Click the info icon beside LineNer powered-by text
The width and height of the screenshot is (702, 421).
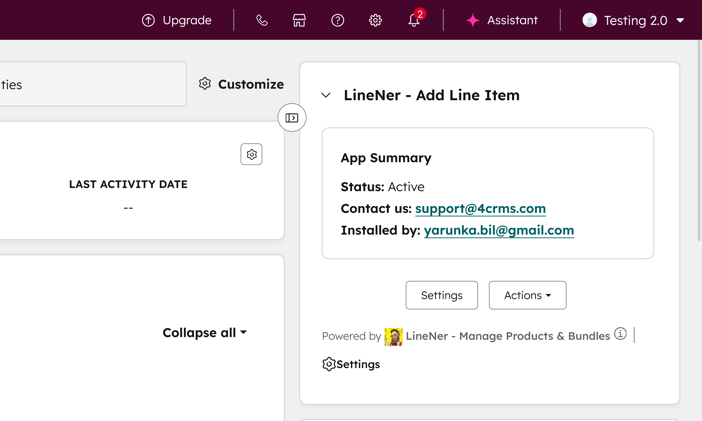tap(620, 334)
